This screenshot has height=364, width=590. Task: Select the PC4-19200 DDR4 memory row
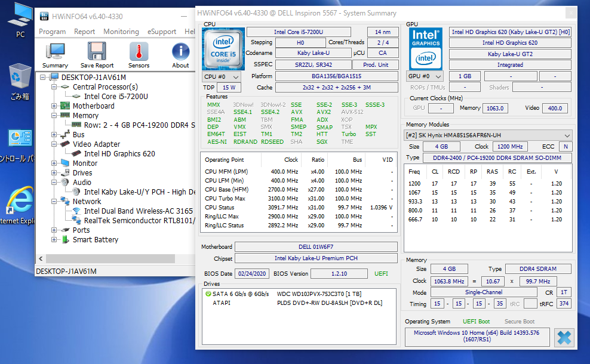point(139,125)
